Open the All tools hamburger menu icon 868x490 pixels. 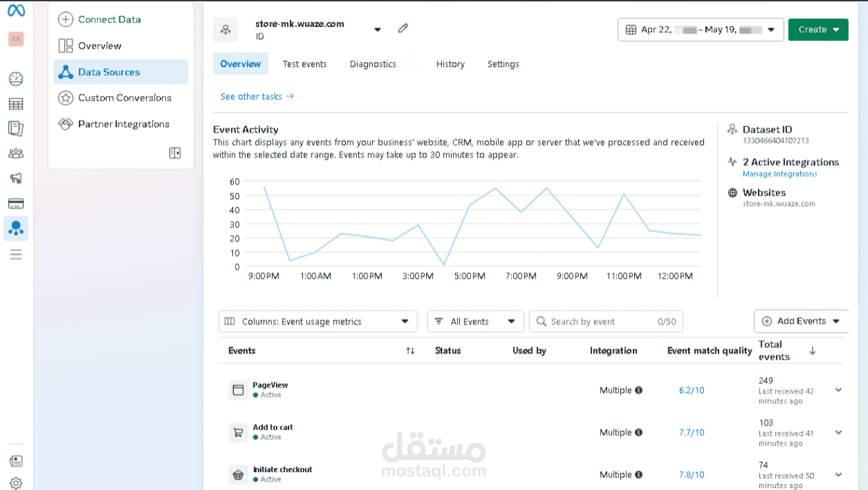[x=16, y=254]
